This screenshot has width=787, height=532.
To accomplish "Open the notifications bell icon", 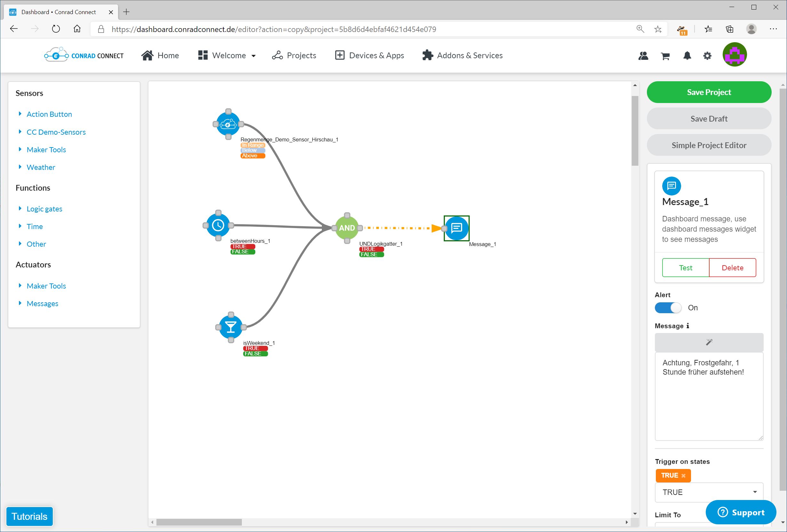I will pyautogui.click(x=687, y=56).
